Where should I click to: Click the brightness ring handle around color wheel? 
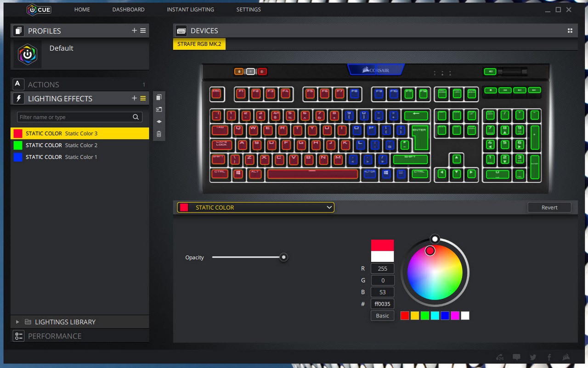click(x=435, y=239)
